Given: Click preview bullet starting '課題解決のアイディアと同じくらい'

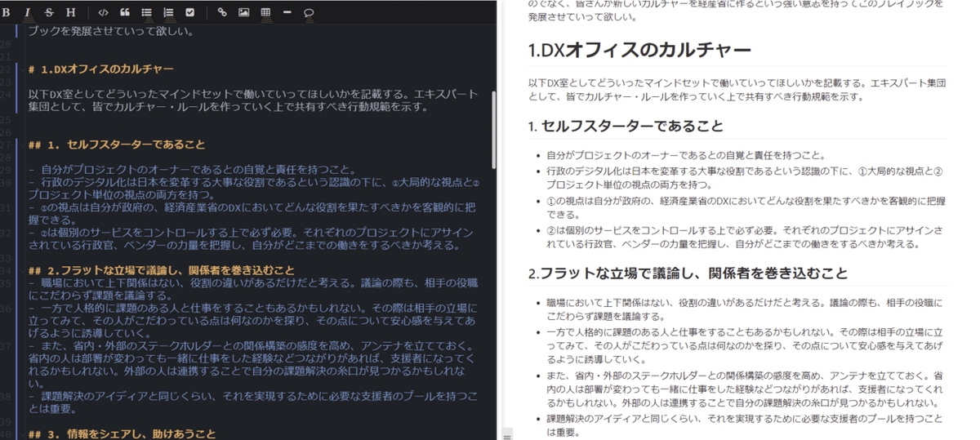Looking at the screenshot, I should (745, 425).
